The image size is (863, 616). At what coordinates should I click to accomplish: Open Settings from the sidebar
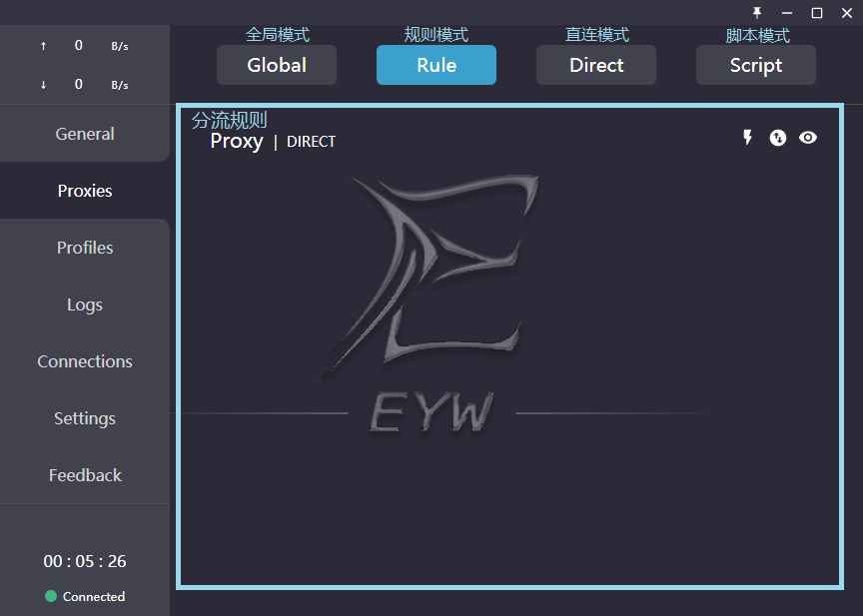85,418
